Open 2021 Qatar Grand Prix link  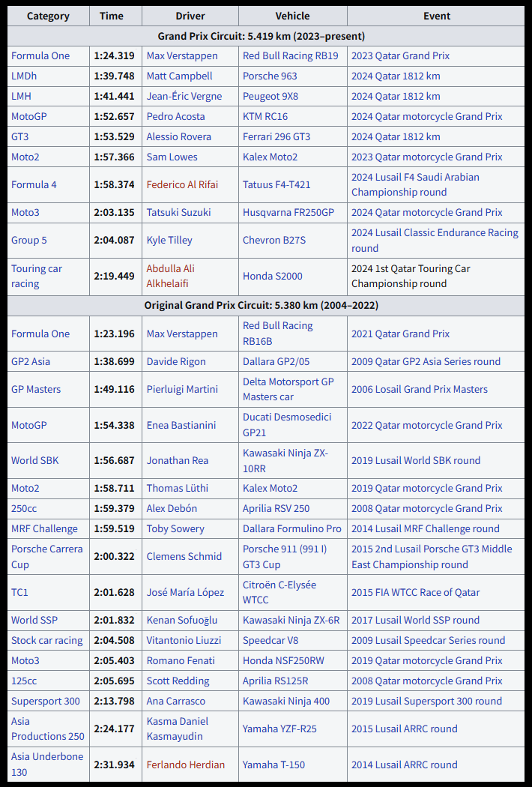(401, 334)
